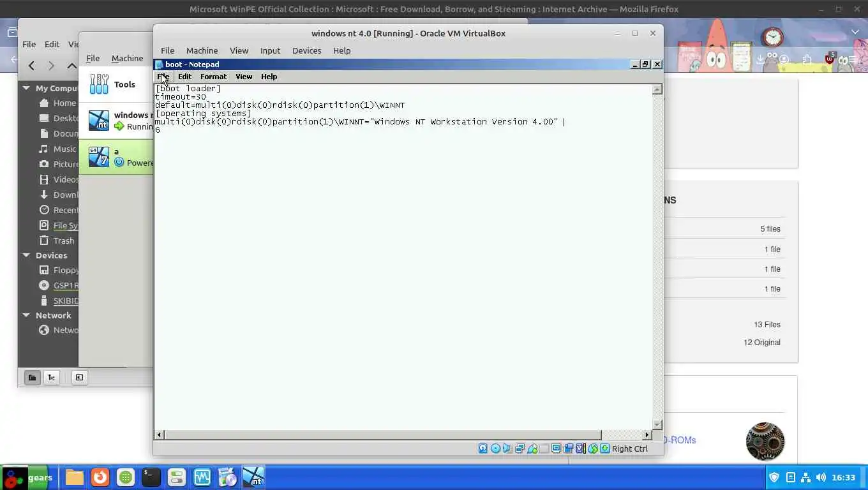Open settings toggles app in taskbar
Viewport: 868px width, 490px height.
coord(176,477)
